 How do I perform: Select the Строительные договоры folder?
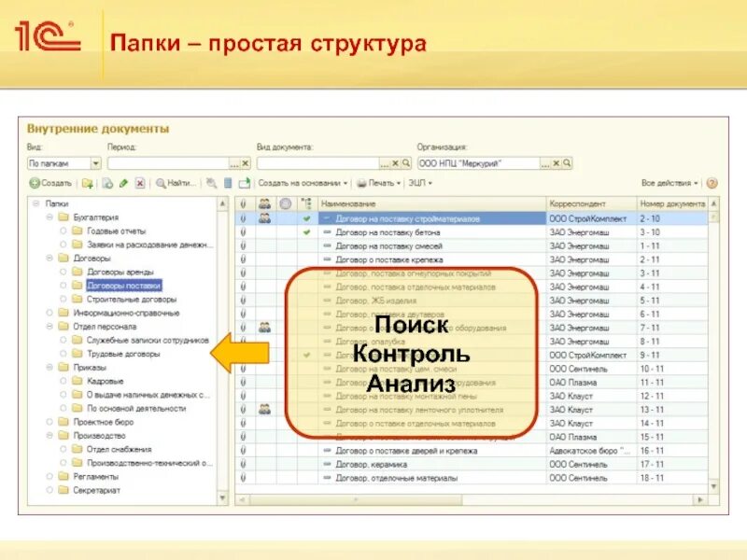coord(132,299)
